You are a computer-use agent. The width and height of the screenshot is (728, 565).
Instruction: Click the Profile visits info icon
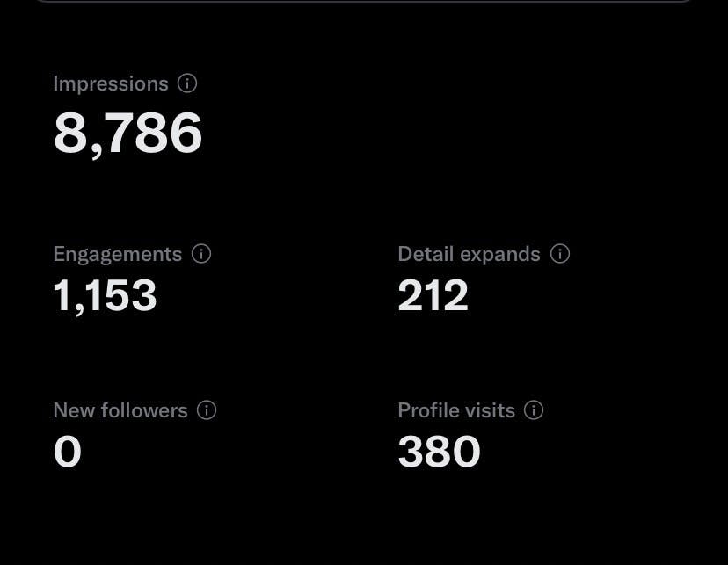pyautogui.click(x=534, y=410)
